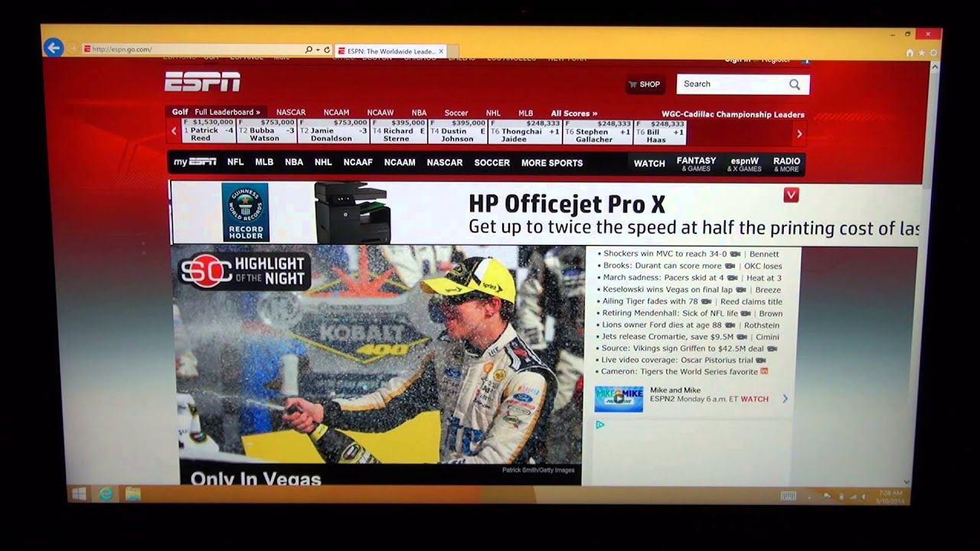Switch scores bar to Soccer
The width and height of the screenshot is (980, 551).
tap(456, 113)
